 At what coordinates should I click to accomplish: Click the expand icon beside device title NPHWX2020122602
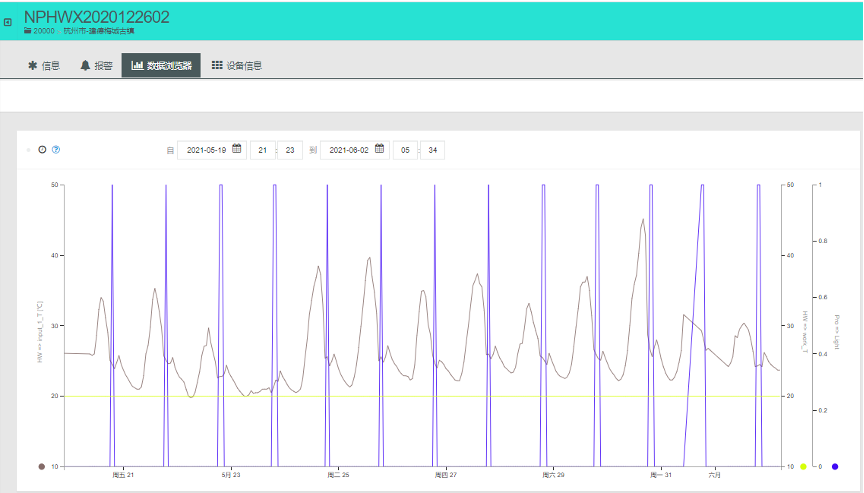coord(8,22)
